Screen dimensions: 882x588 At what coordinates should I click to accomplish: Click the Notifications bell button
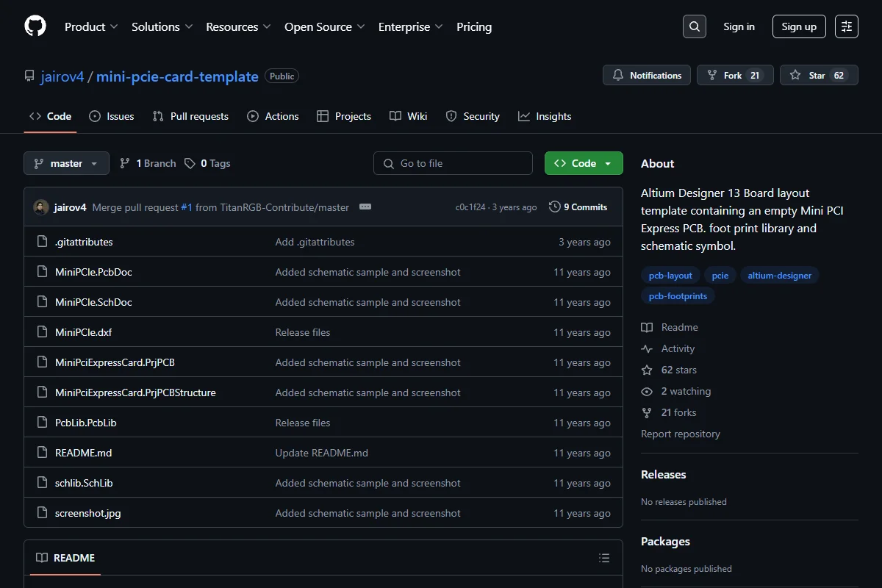[x=647, y=75]
